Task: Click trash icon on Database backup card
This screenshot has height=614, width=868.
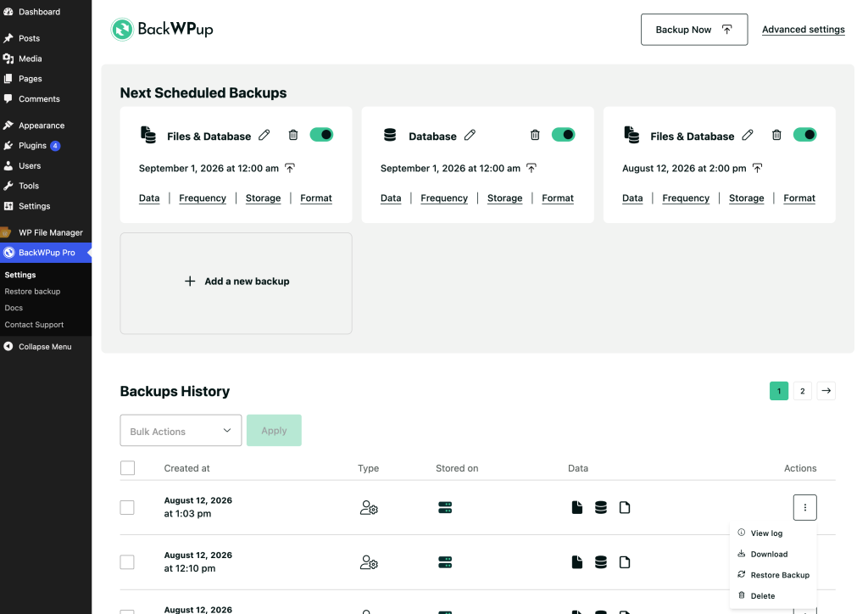Action: tap(535, 135)
